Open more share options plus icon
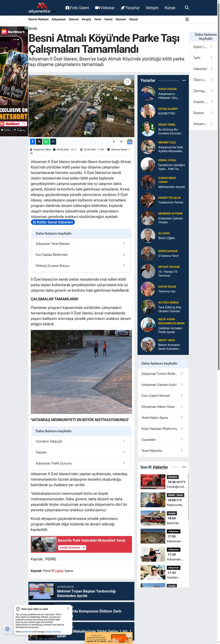Screen dimensions: 220x644 pyautogui.click(x=53, y=142)
